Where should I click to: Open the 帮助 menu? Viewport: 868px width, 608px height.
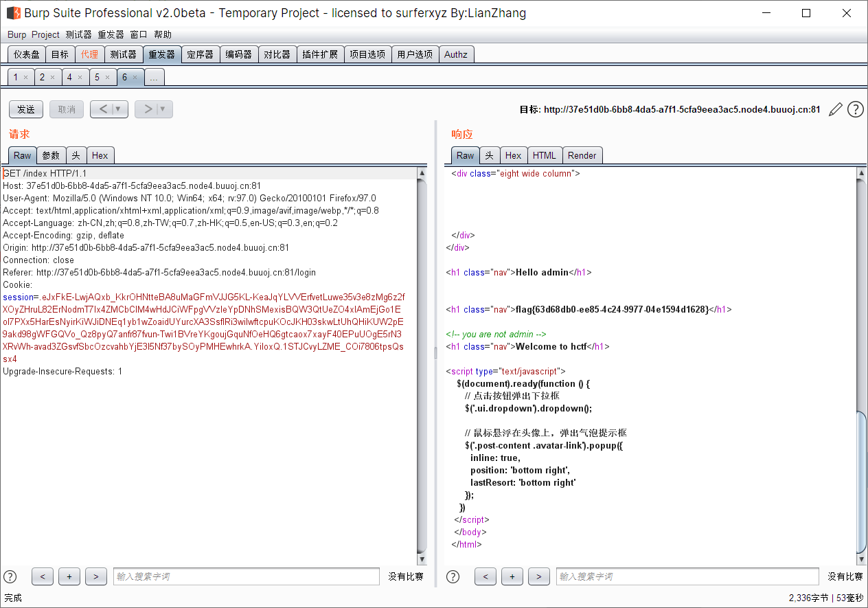163,34
